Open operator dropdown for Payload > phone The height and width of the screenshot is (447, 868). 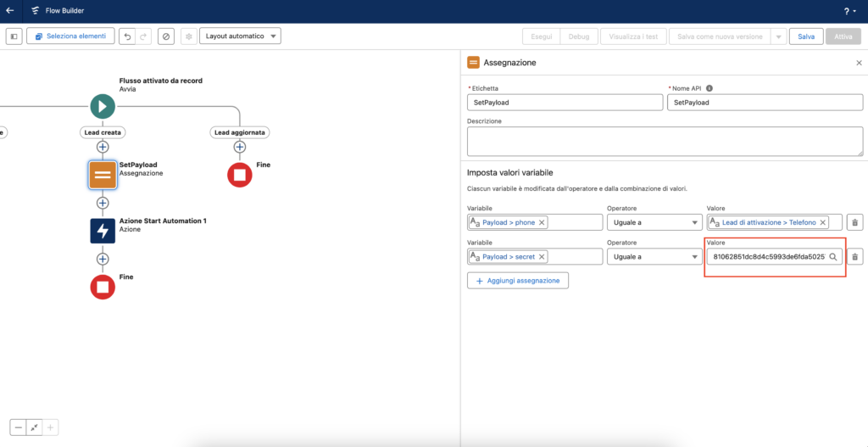(x=654, y=222)
